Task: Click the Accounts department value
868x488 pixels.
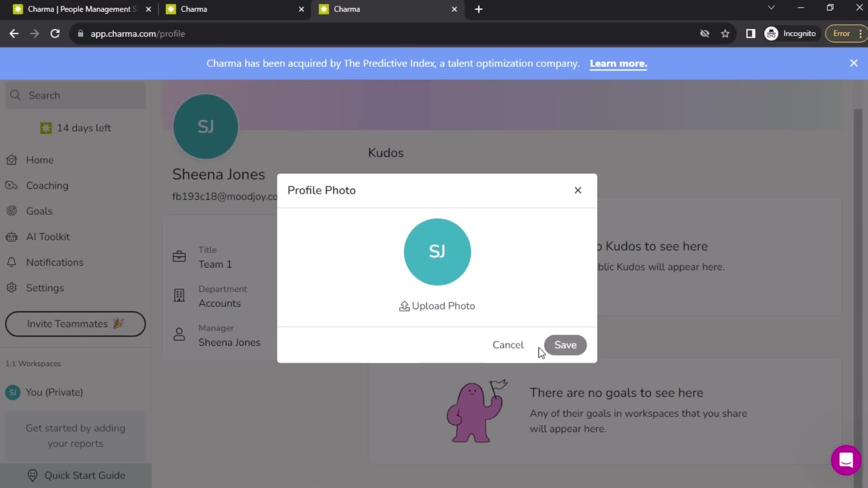Action: point(220,304)
